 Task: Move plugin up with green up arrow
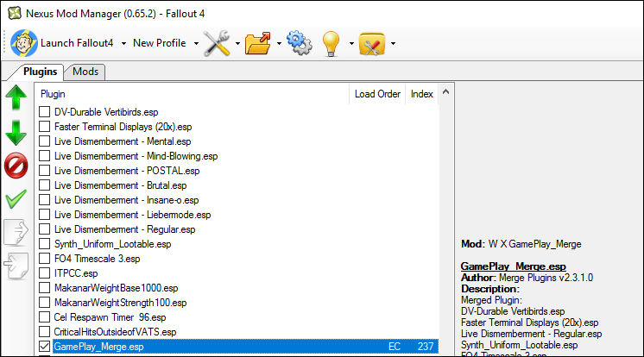click(16, 97)
